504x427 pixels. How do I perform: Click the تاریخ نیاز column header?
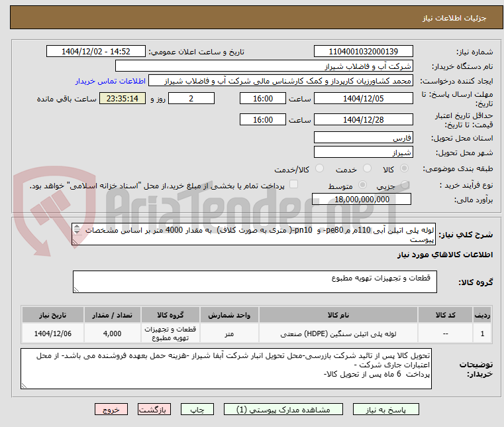(x=53, y=315)
